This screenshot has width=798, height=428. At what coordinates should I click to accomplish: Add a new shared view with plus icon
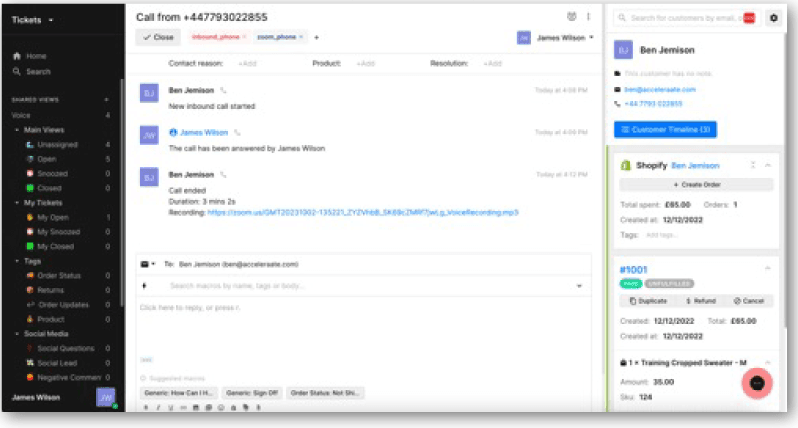pyautogui.click(x=106, y=100)
